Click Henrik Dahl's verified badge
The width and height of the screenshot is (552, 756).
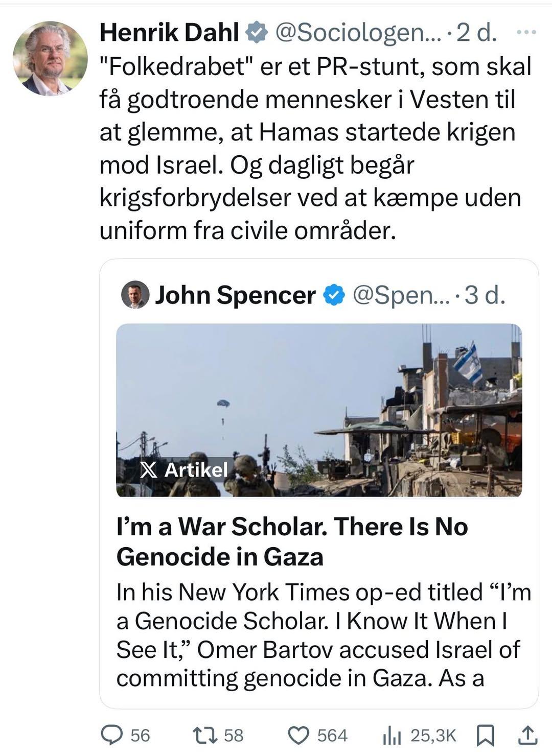257,33
